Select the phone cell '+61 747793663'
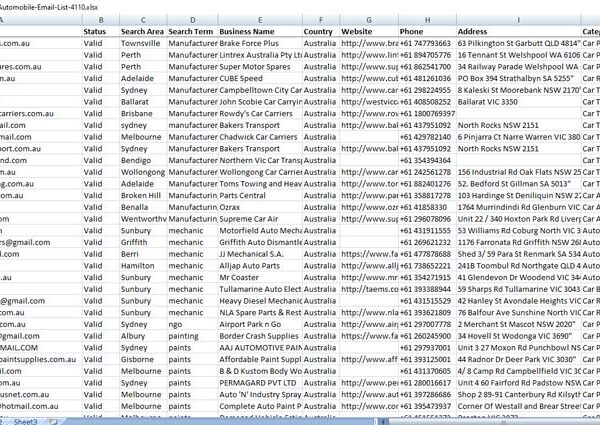 pos(427,43)
